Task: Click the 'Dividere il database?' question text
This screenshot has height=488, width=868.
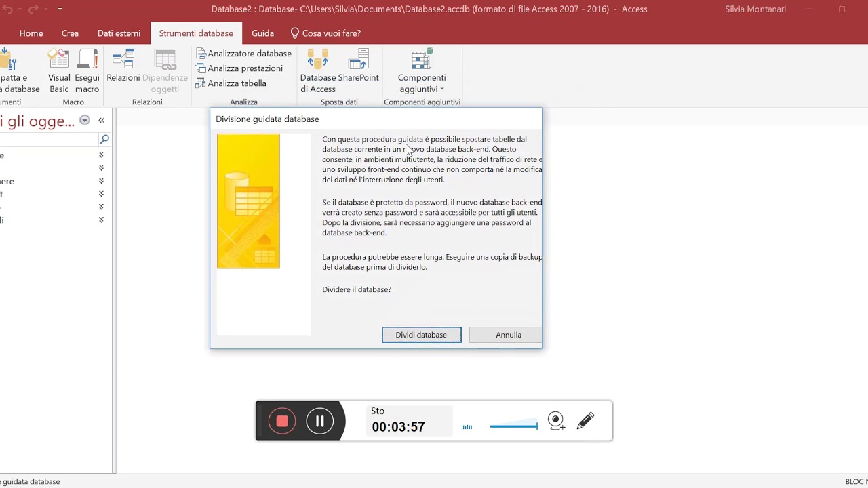Action: [357, 289]
